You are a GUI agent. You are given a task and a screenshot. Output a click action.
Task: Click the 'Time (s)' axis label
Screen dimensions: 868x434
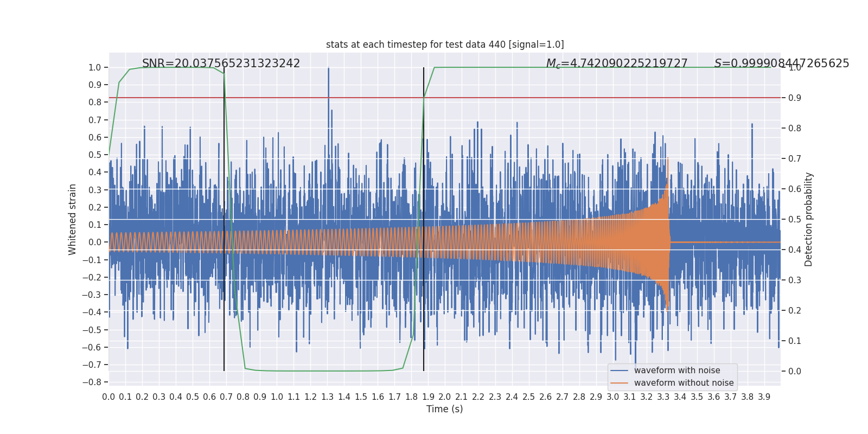tap(445, 409)
